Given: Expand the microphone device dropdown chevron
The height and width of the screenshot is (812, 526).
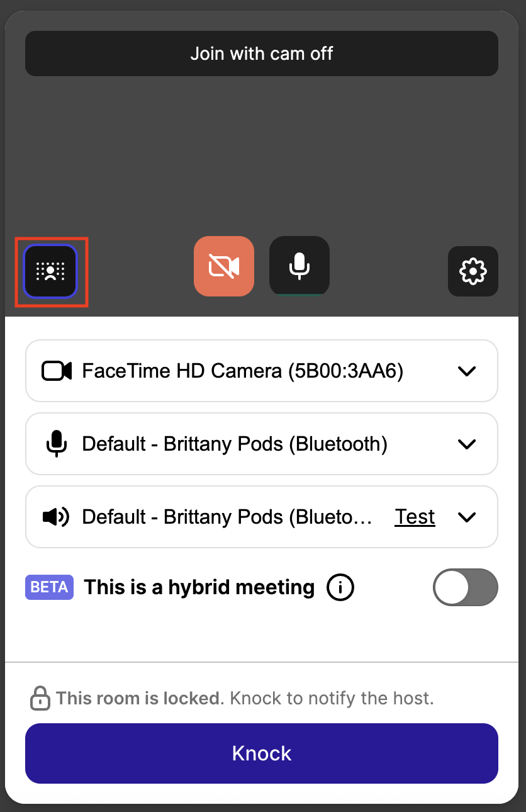Looking at the screenshot, I should click(x=466, y=444).
